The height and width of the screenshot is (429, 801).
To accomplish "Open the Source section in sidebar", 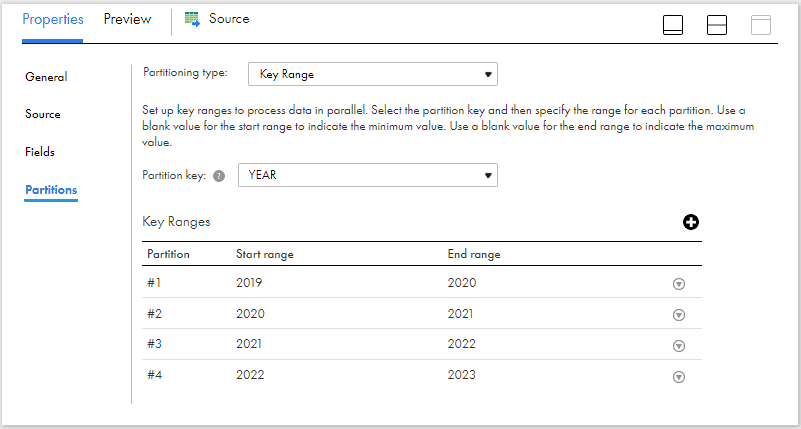I will 43,114.
